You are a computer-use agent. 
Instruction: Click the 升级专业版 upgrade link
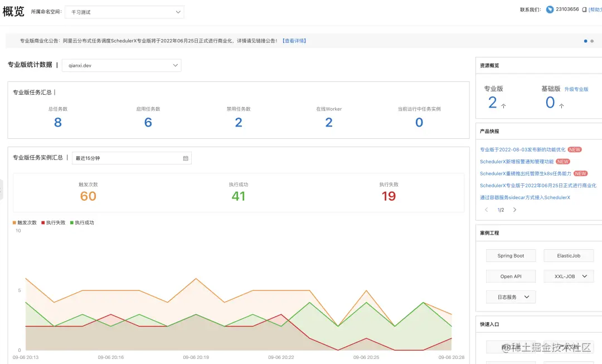click(x=576, y=89)
